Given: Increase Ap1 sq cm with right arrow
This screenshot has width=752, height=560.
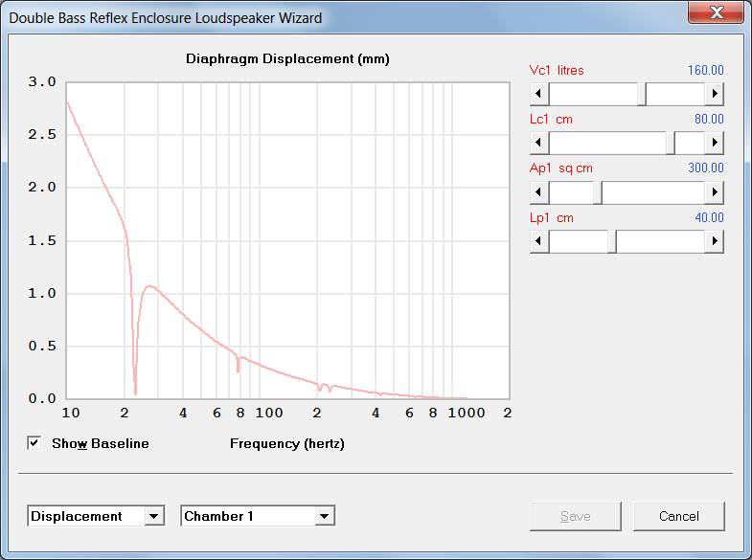Looking at the screenshot, I should [714, 192].
